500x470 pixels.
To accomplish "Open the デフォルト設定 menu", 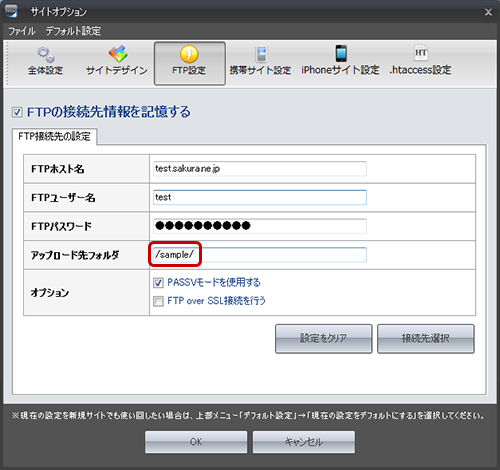I will [73, 31].
